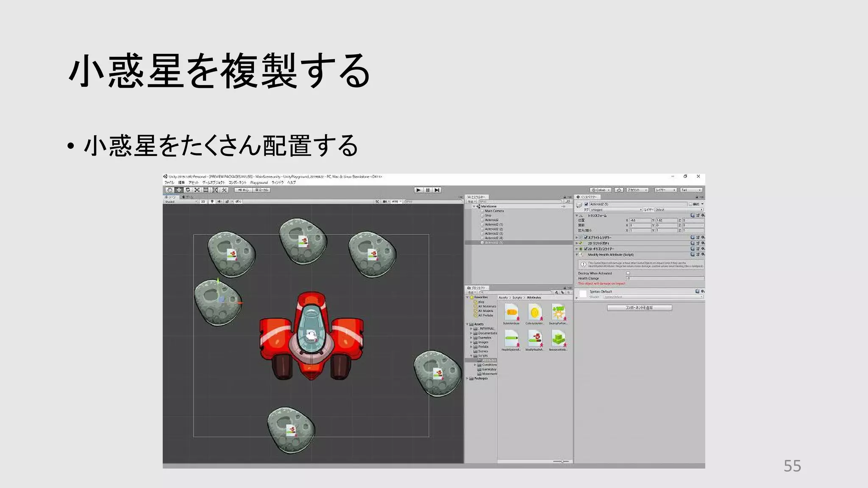Toggle 2D view mode button

pos(203,202)
